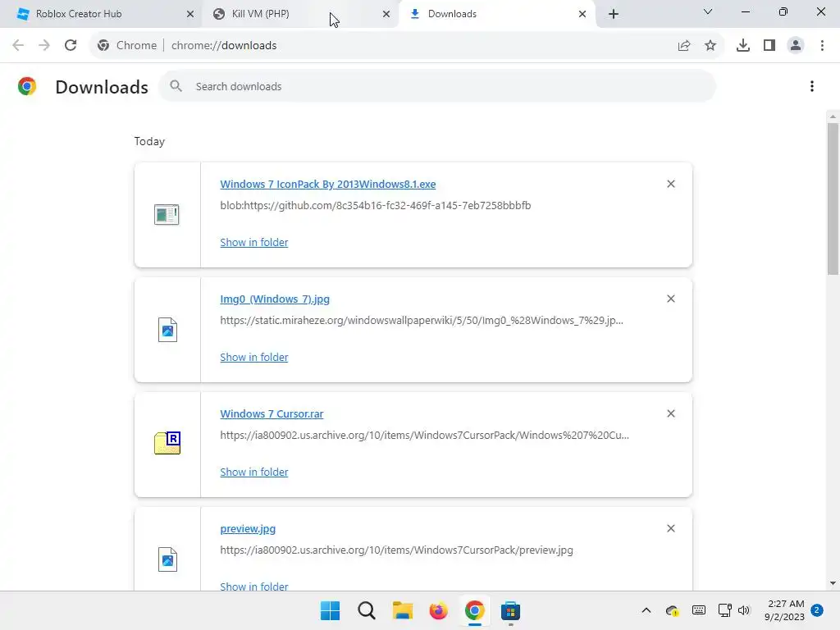Open the Windows 7 Cursor.rar file link
Viewport: 840px width, 630px height.
pyautogui.click(x=272, y=413)
